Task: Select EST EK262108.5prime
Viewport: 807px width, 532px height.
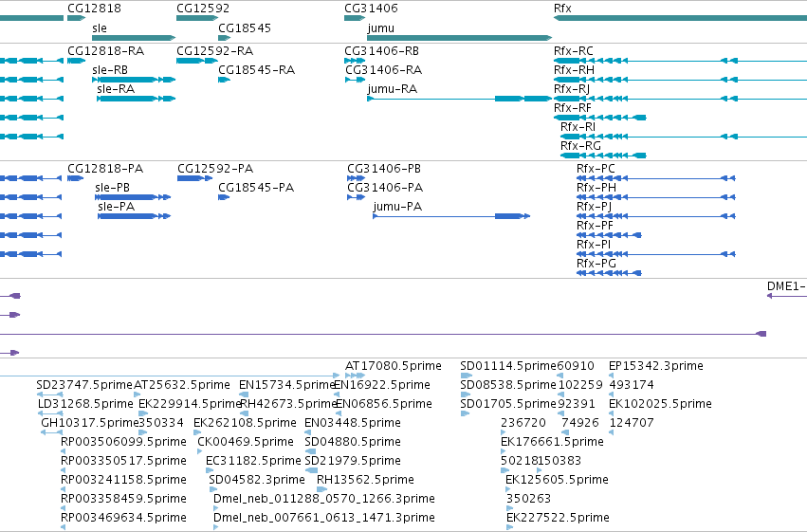Action: [x=245, y=423]
